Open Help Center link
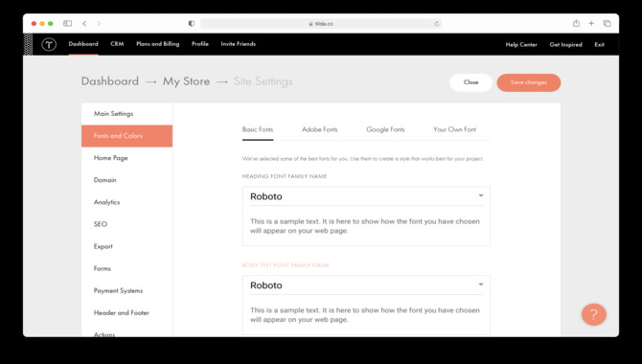The height and width of the screenshot is (364, 642). pyautogui.click(x=521, y=45)
